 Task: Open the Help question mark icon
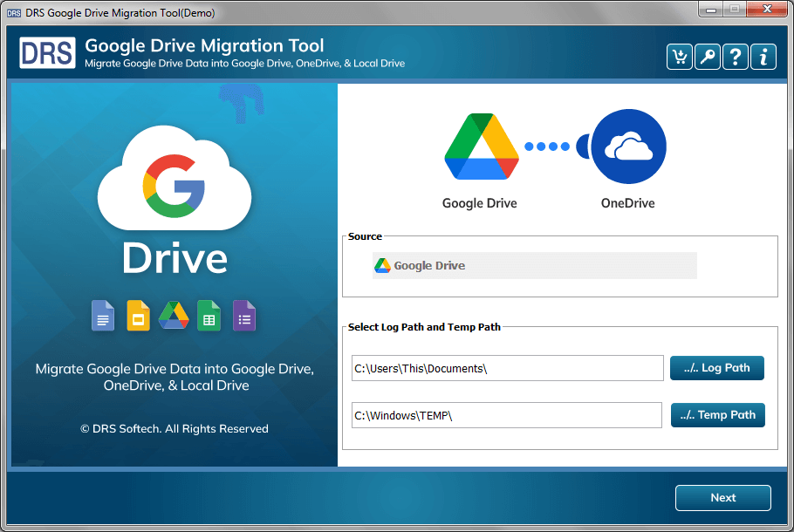pos(735,56)
